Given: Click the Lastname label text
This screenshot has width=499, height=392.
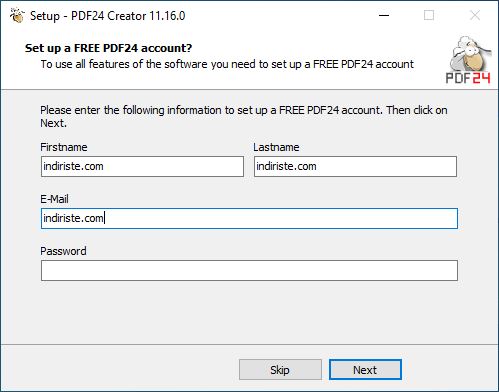Looking at the screenshot, I should (x=276, y=147).
